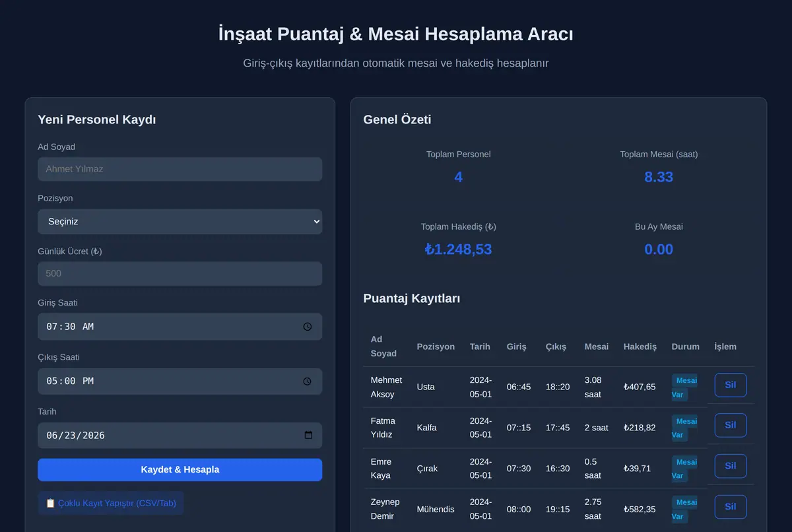792x532 pixels.
Task: Click the Toplam Mesai value 8.33
Action: 659,177
